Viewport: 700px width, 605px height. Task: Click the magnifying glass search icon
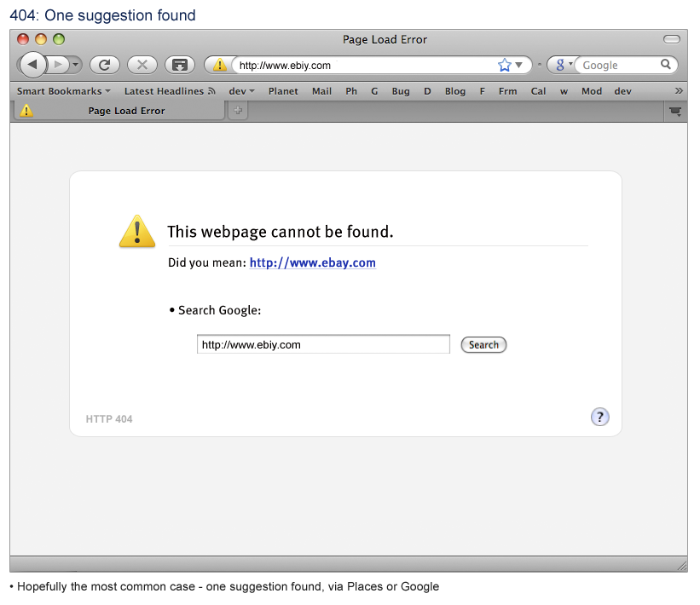pos(666,65)
